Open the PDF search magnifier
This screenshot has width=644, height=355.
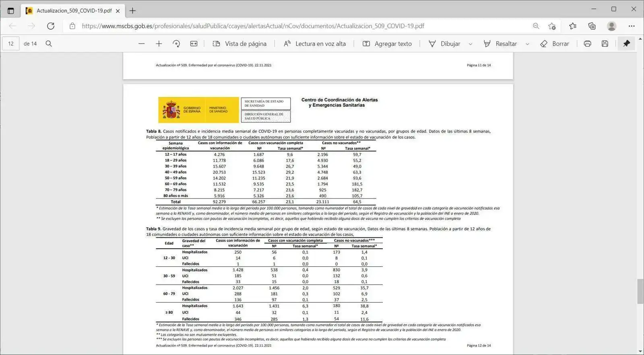tap(49, 43)
